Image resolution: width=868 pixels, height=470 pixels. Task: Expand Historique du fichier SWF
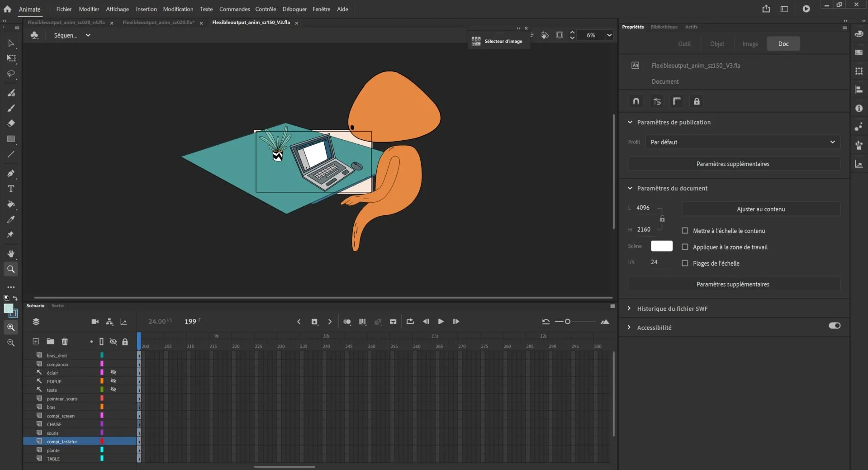click(x=628, y=308)
